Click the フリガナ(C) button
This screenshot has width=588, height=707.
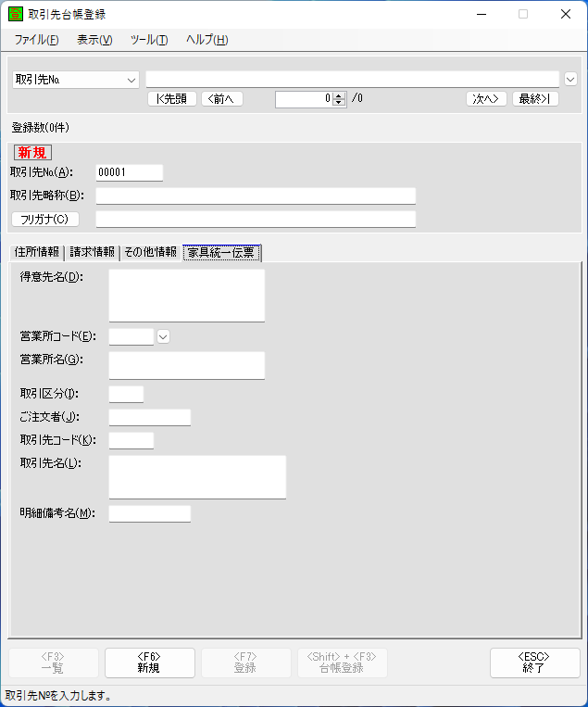point(45,219)
